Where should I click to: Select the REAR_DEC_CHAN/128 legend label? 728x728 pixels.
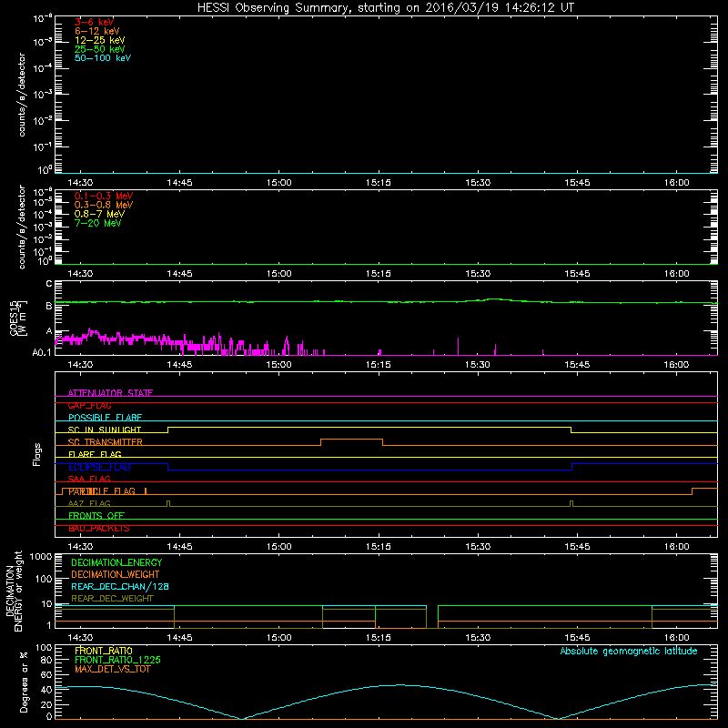[120, 587]
